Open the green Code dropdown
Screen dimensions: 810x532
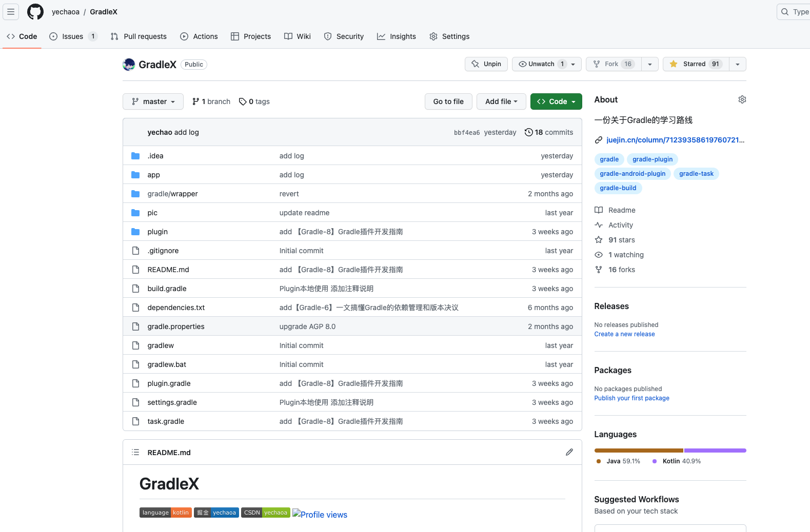pos(556,101)
